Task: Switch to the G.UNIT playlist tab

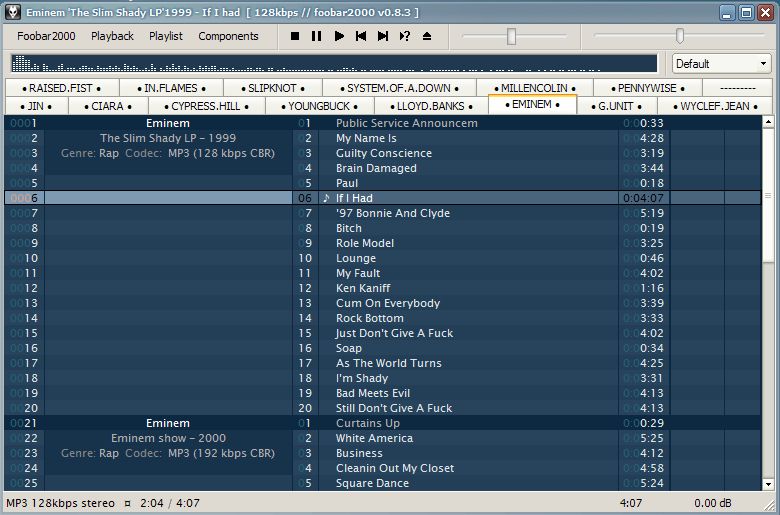Action: pyautogui.click(x=616, y=105)
